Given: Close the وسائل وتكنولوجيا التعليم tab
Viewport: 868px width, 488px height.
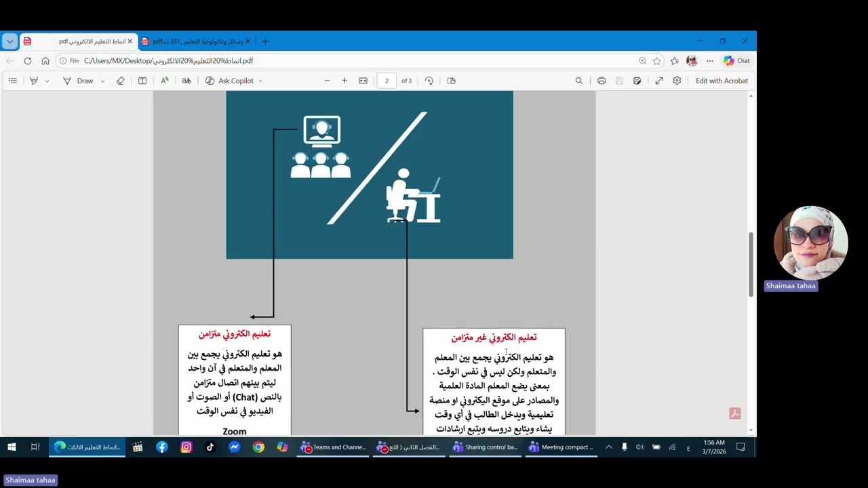Looking at the screenshot, I should (248, 41).
